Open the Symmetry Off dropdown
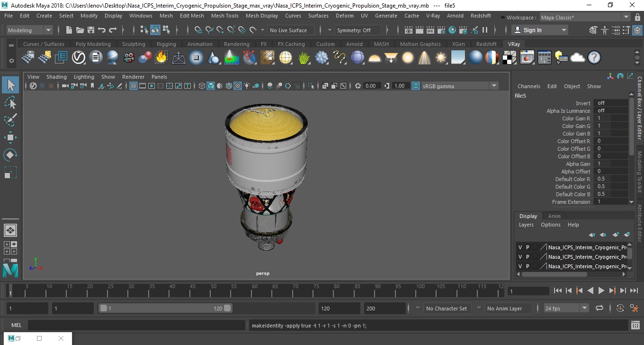The height and width of the screenshot is (345, 644). pos(358,30)
